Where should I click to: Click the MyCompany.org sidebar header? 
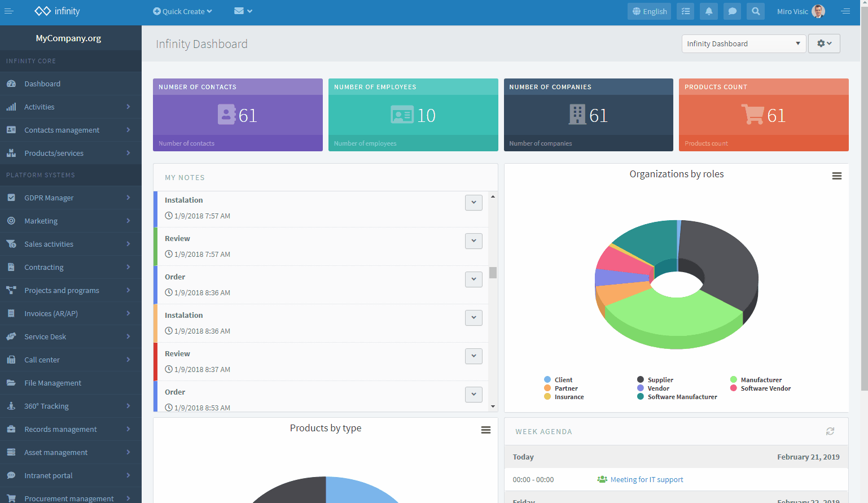tap(68, 38)
